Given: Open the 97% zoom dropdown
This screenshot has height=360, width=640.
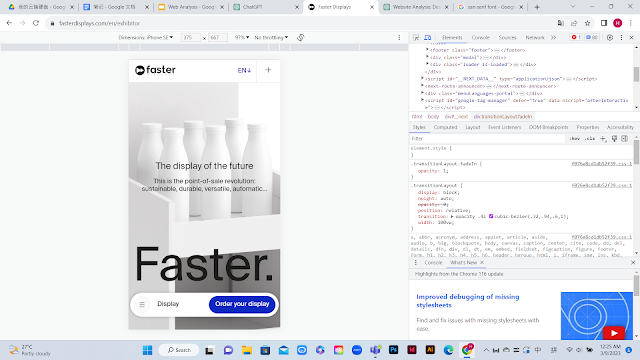Looking at the screenshot, I should point(242,38).
